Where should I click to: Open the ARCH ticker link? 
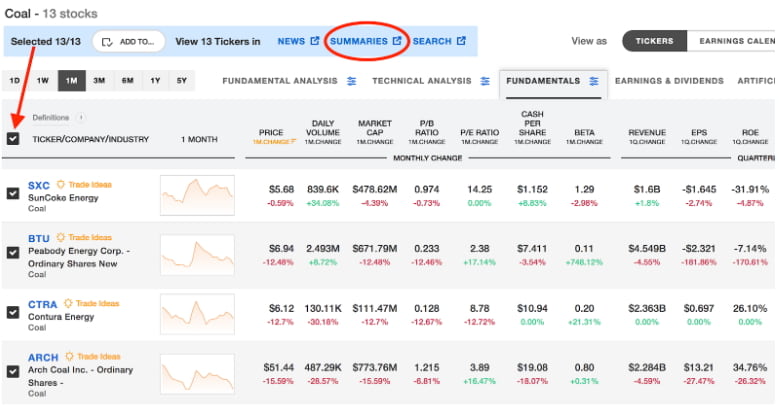point(43,357)
